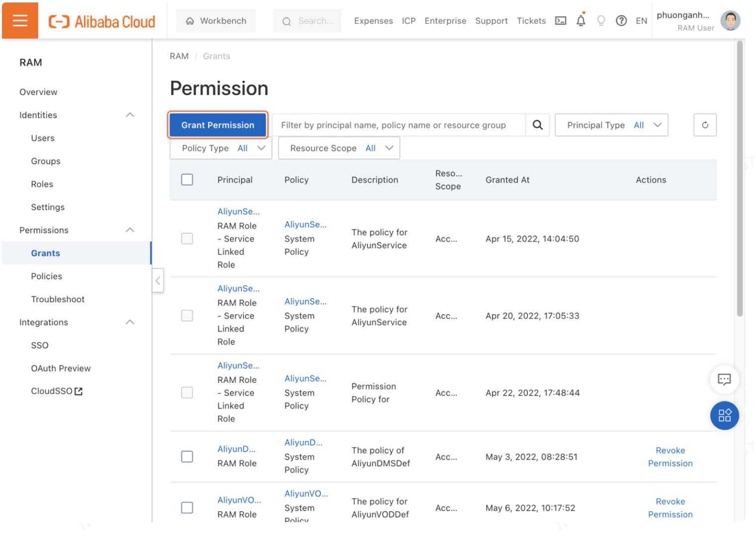Open the Cloud Shell terminal icon
Viewport: 756px width, 543px height.
pyautogui.click(x=560, y=21)
